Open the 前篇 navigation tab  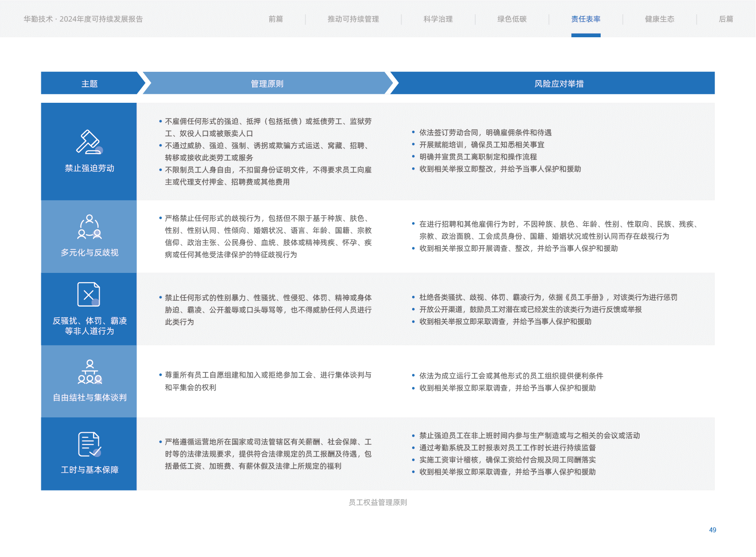click(276, 19)
